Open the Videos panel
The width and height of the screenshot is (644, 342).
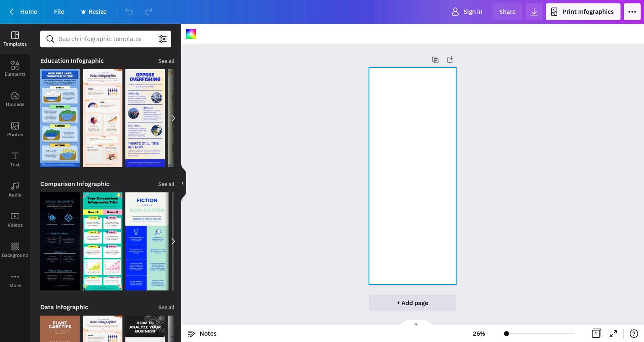click(15, 220)
